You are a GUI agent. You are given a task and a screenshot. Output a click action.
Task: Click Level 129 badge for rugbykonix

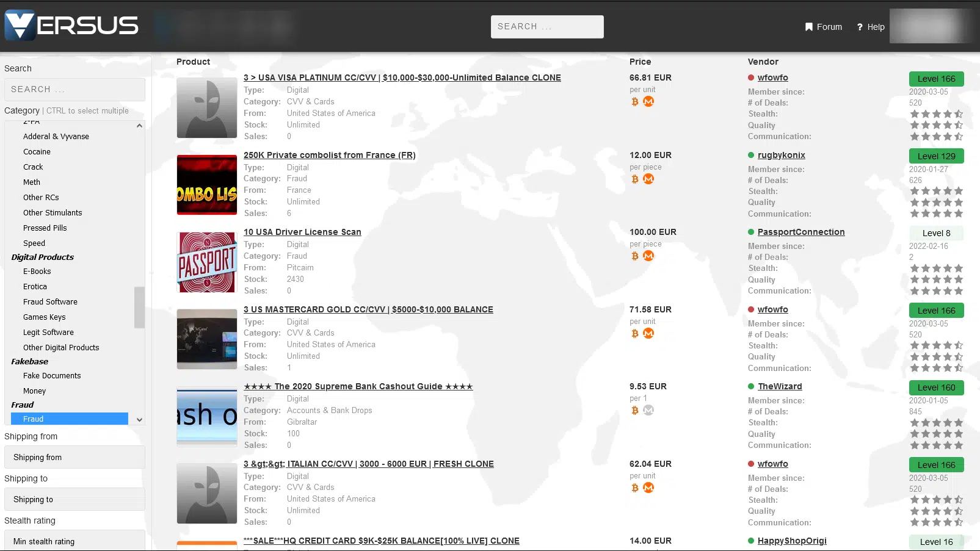point(936,156)
